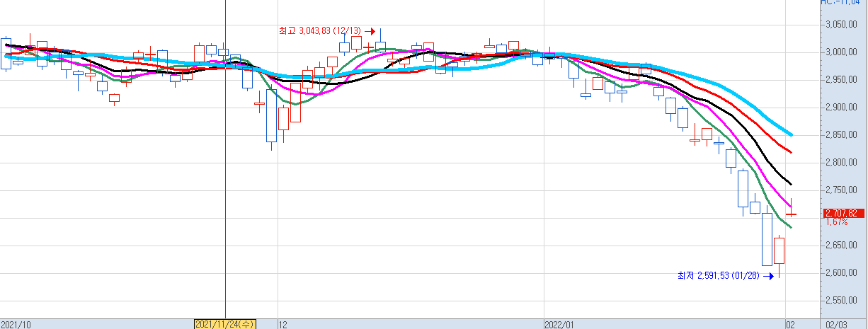Click the 2,850.00 price axis label
868x329 pixels.
click(x=842, y=135)
